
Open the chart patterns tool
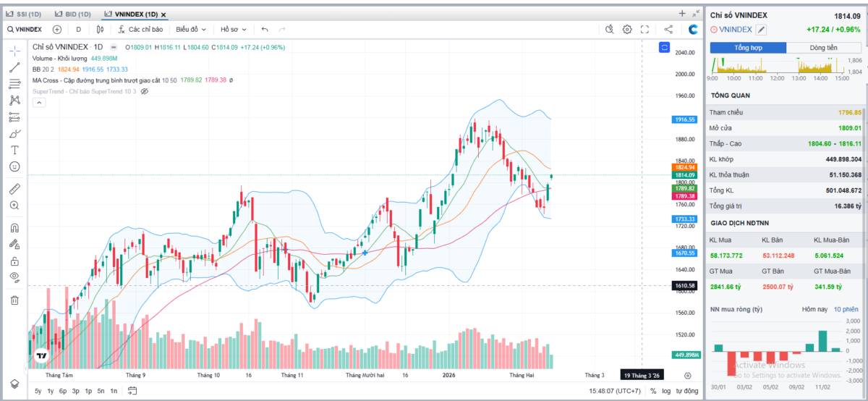click(x=14, y=101)
